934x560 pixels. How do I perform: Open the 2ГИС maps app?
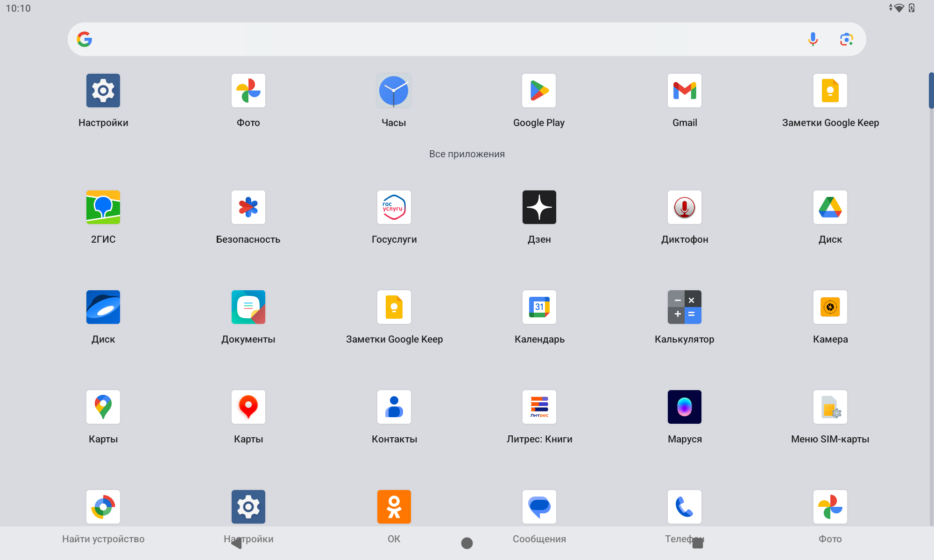[x=103, y=207]
